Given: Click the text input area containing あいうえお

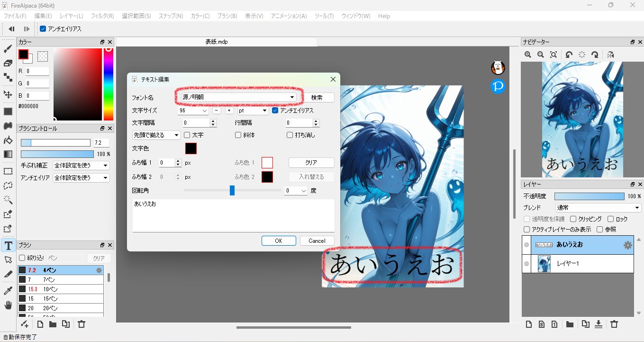Looking at the screenshot, I should (x=233, y=216).
